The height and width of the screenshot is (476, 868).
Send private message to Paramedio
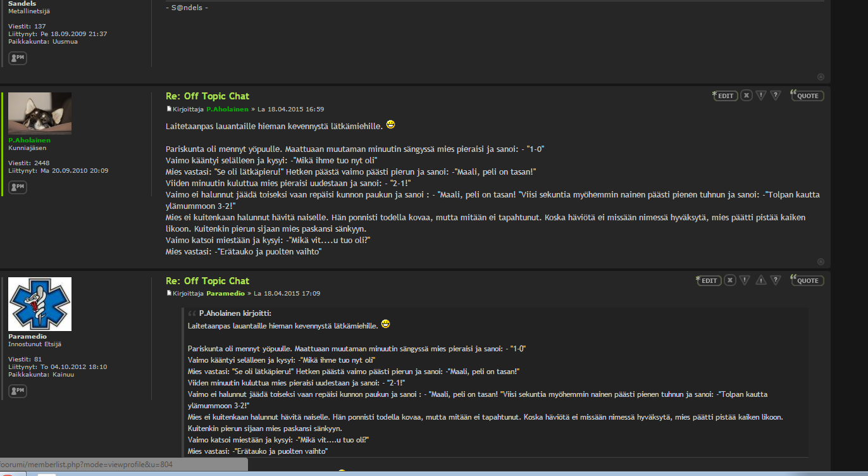point(18,391)
